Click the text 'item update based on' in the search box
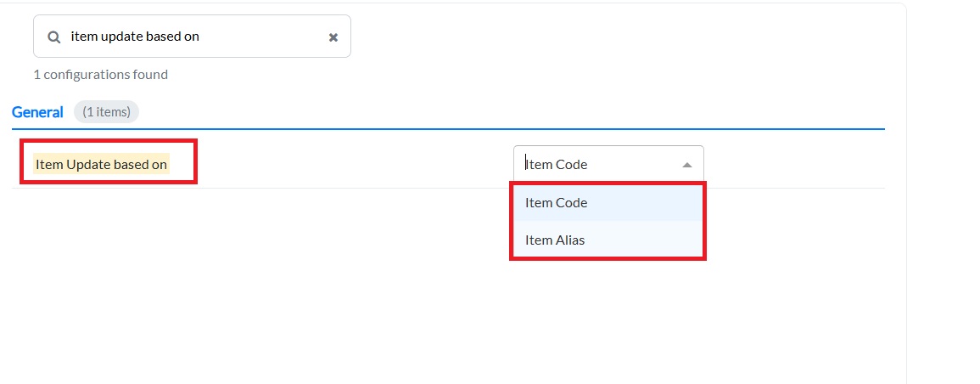This screenshot has width=980, height=384. (x=135, y=37)
